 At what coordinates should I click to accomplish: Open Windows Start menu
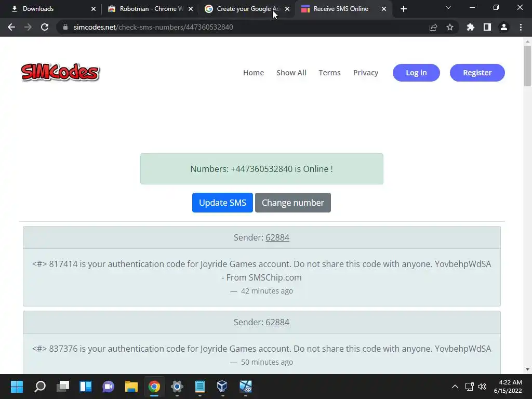point(17,387)
